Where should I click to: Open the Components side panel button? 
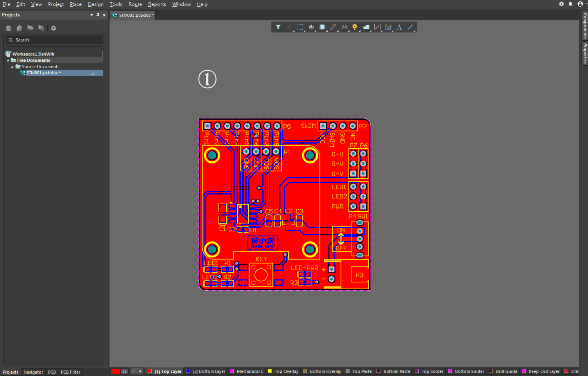[585, 25]
